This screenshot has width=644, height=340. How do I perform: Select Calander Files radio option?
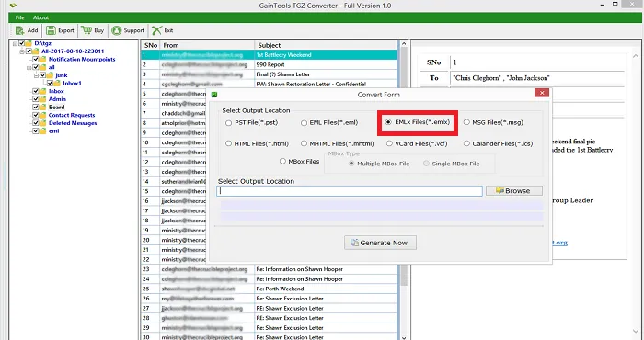466,144
